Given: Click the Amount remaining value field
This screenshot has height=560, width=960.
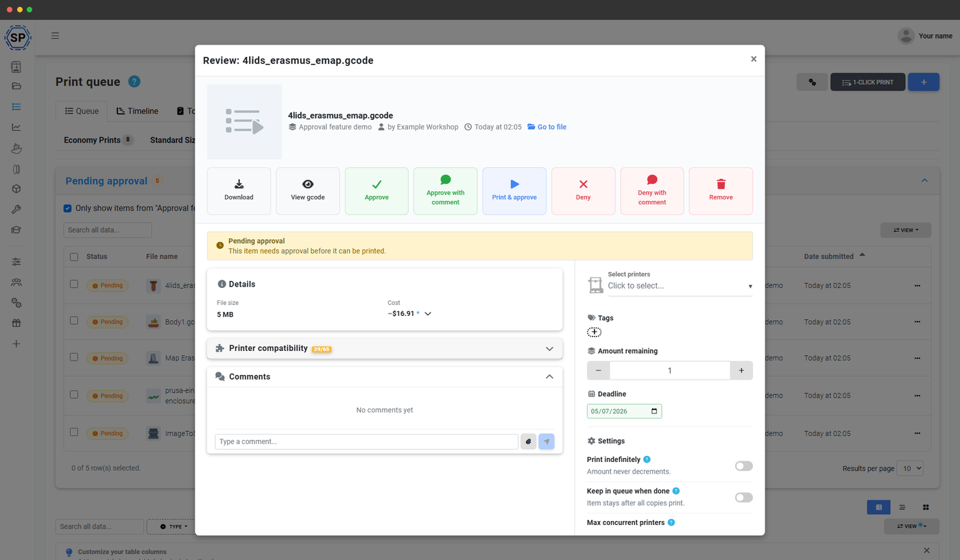Looking at the screenshot, I should 670,370.
